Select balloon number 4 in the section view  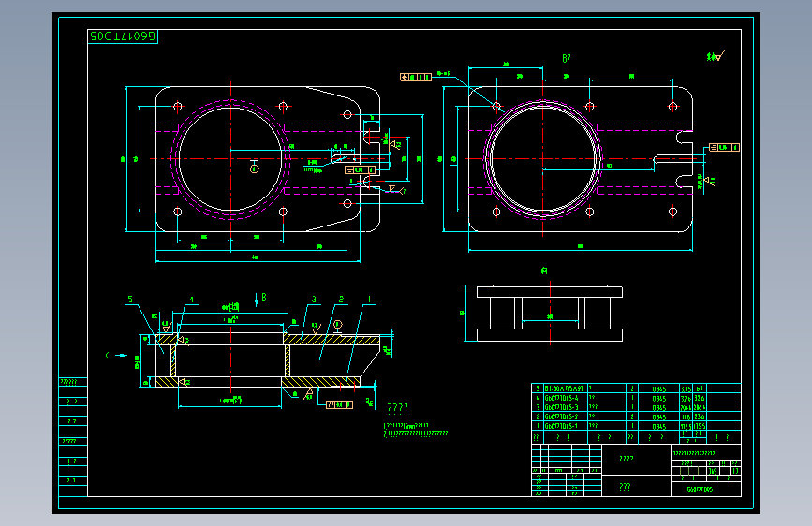pos(191,300)
